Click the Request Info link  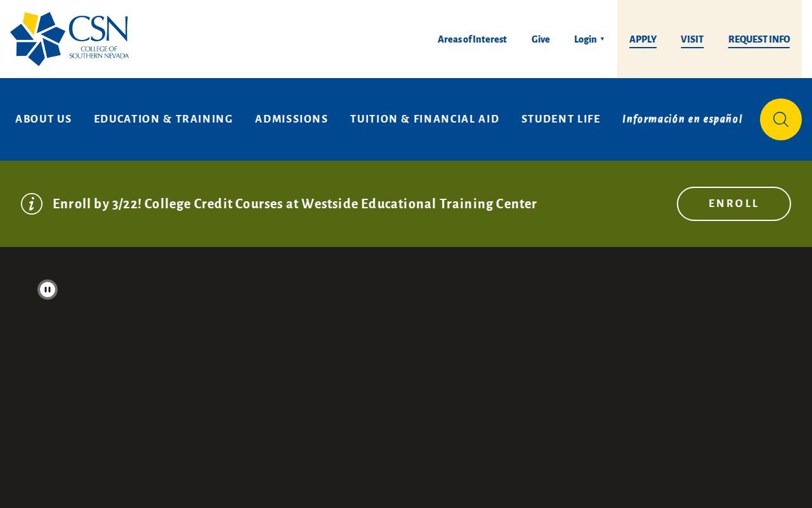pos(759,39)
